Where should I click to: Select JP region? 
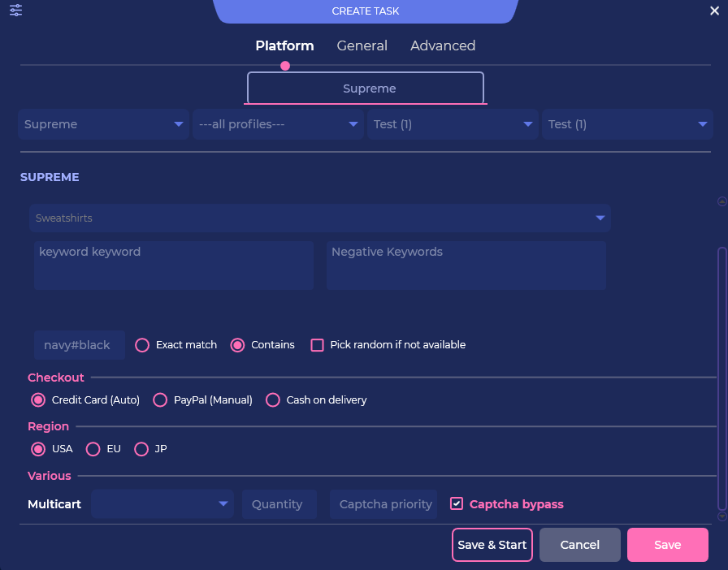tap(141, 449)
